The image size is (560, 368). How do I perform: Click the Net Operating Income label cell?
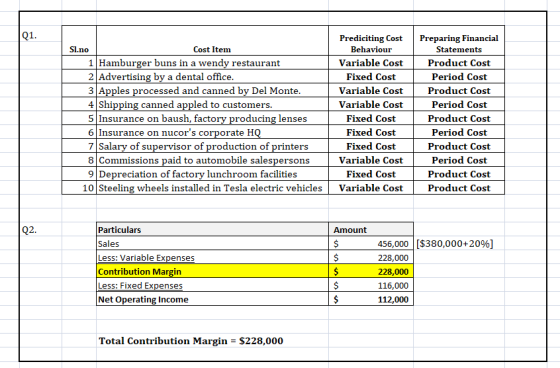pyautogui.click(x=212, y=299)
